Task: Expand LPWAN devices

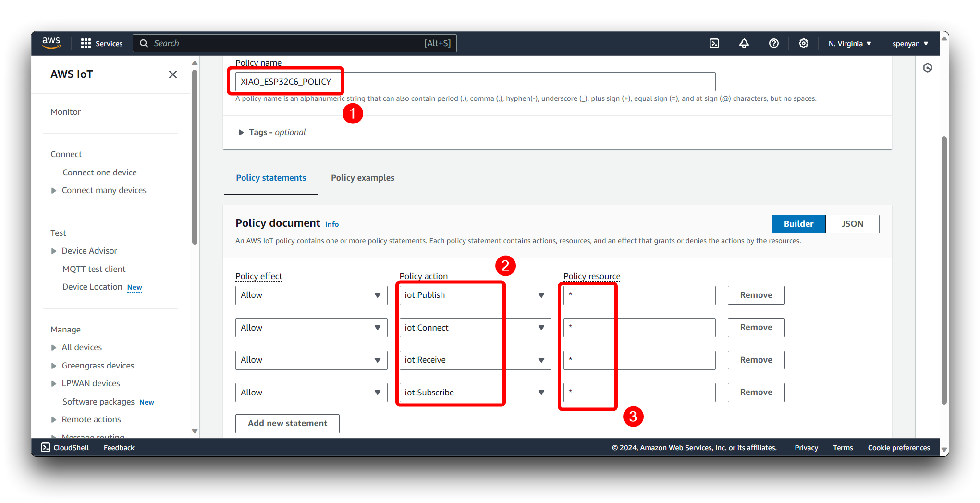Action: [54, 383]
